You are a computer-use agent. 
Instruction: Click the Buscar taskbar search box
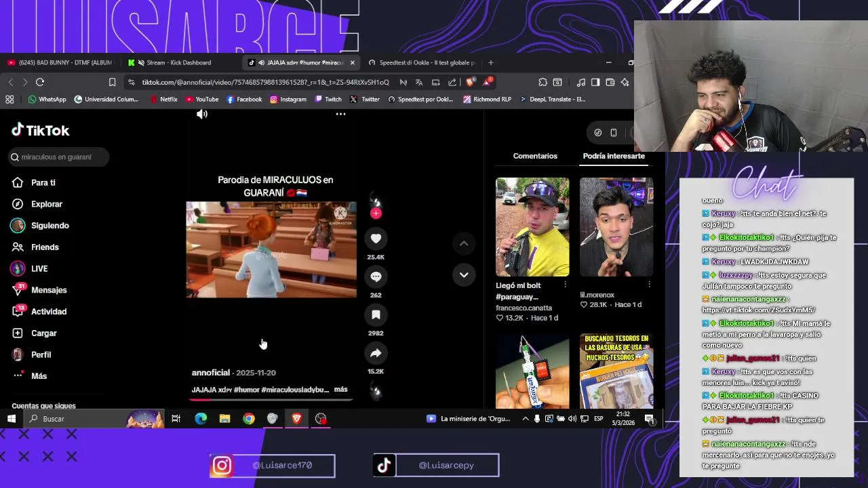pos(94,419)
